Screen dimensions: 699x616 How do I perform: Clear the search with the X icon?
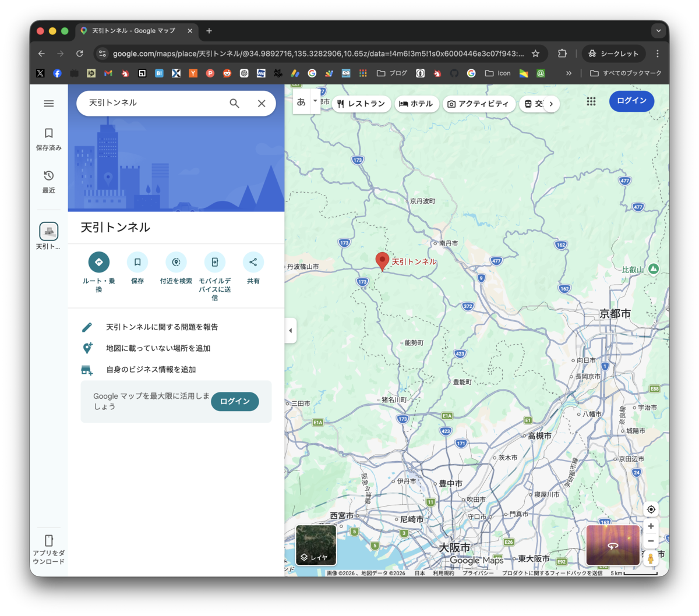[x=262, y=103]
